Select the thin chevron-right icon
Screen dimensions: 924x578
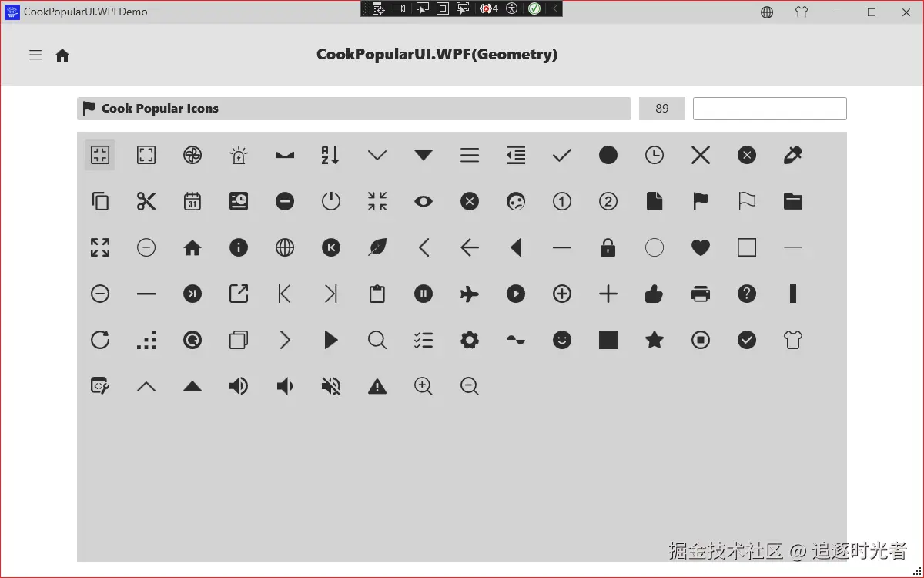(x=285, y=340)
